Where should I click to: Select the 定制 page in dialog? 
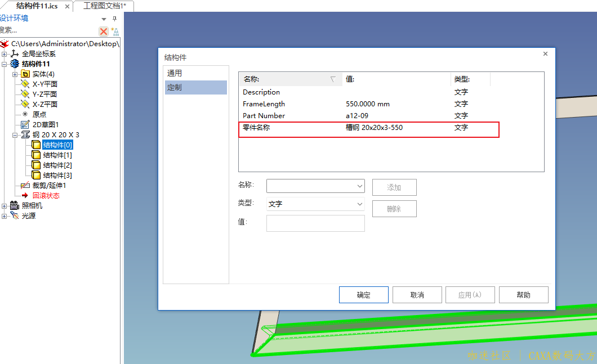click(196, 87)
